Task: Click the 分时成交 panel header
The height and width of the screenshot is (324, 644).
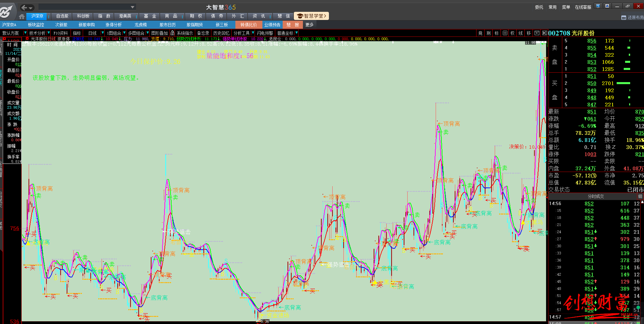Action: point(596,196)
